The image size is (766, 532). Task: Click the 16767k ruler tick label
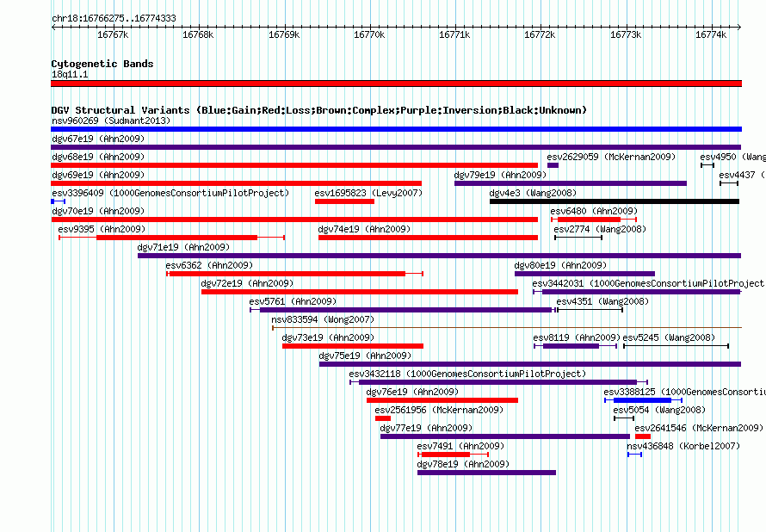(114, 34)
